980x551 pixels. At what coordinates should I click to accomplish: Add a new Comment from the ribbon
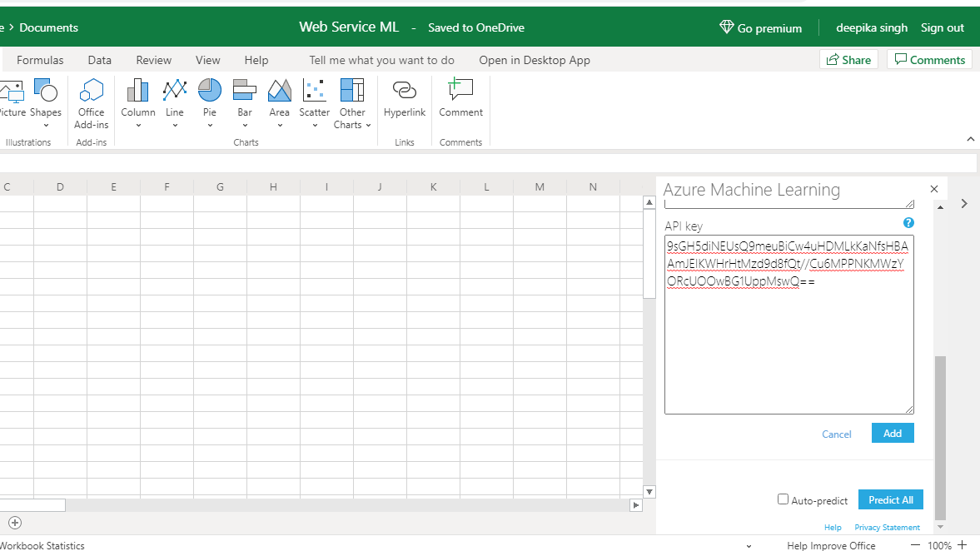pos(460,98)
